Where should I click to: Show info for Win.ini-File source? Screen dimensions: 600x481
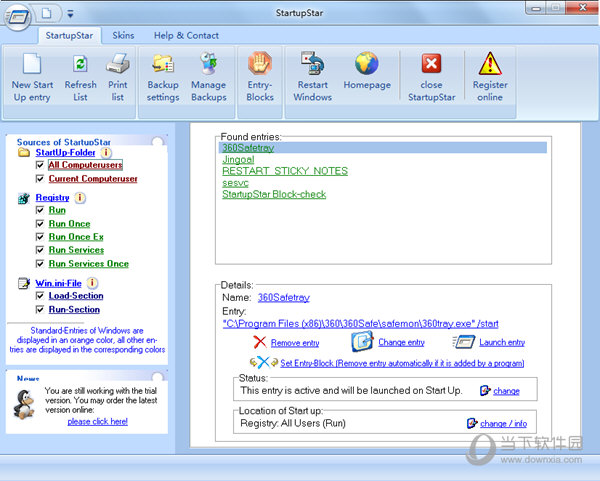click(x=92, y=283)
